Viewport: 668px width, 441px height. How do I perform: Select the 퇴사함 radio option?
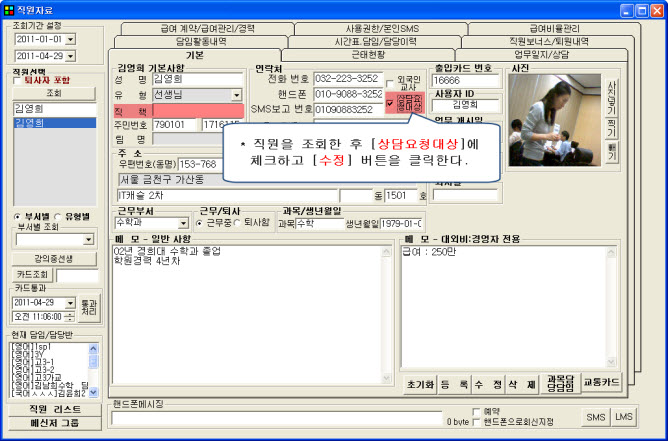pos(236,223)
